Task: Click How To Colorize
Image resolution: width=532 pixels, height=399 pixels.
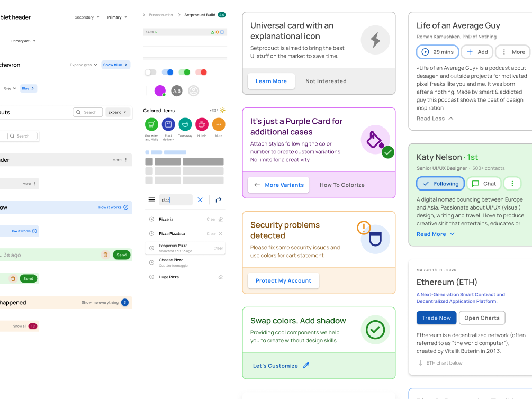Action: tap(342, 185)
